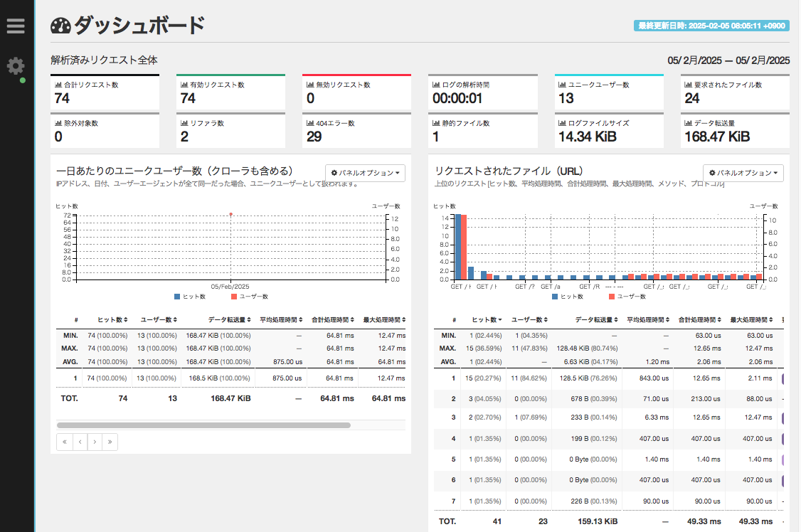Jump to last page of daily visitors table
Viewport: 801px width, 532px height.
[110, 442]
